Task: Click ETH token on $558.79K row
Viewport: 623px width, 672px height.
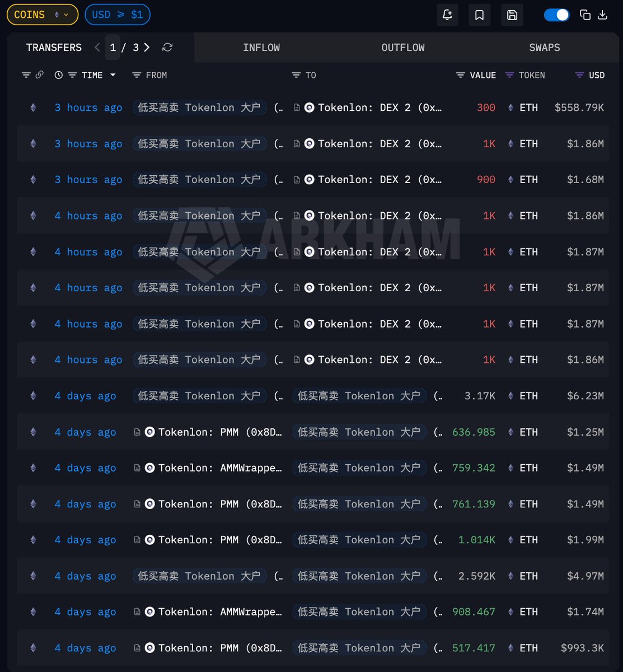Action: pyautogui.click(x=528, y=108)
